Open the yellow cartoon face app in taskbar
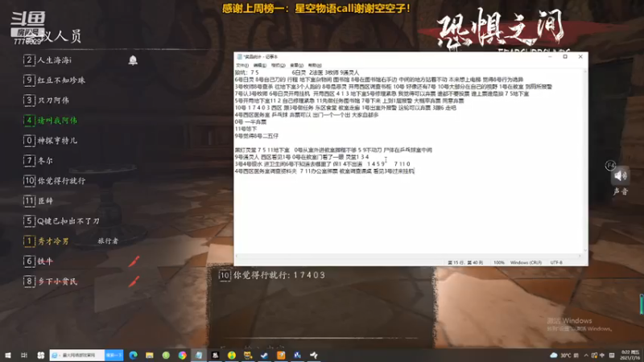Viewport: 644px width, 362px height. pos(248,356)
